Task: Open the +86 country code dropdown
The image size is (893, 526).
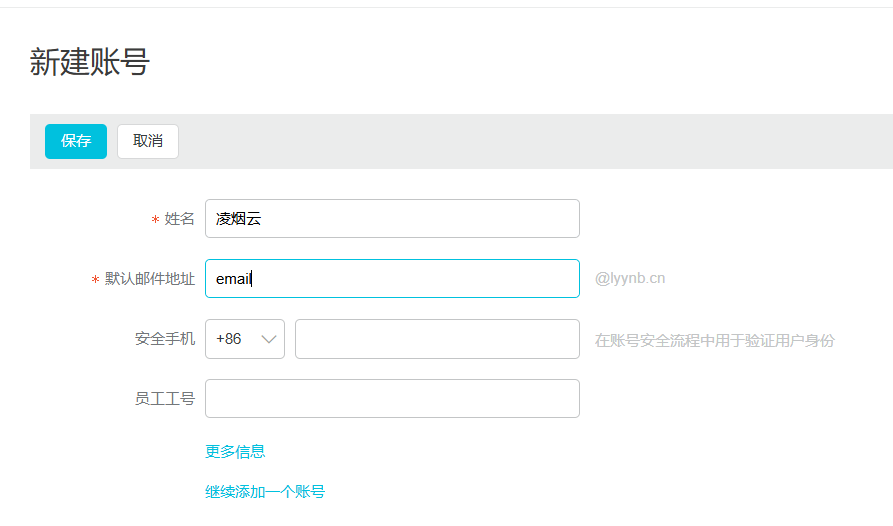Action: pos(244,339)
